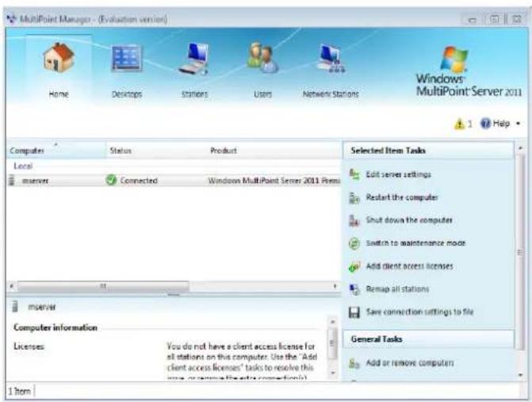This screenshot has width=532, height=402.
Task: Click the Remap all stations icon
Action: click(354, 289)
